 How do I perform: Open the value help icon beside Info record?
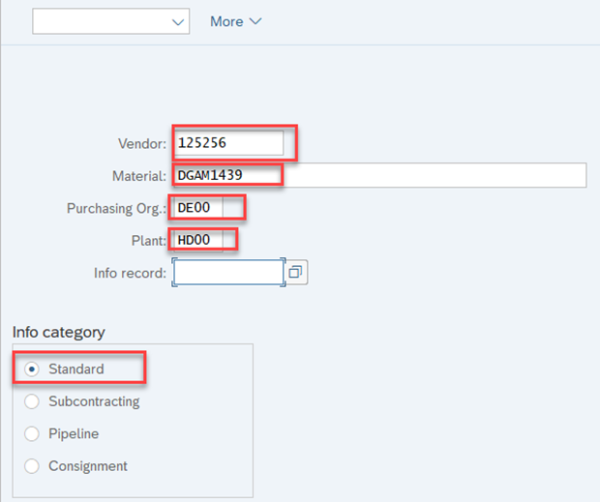(x=296, y=272)
